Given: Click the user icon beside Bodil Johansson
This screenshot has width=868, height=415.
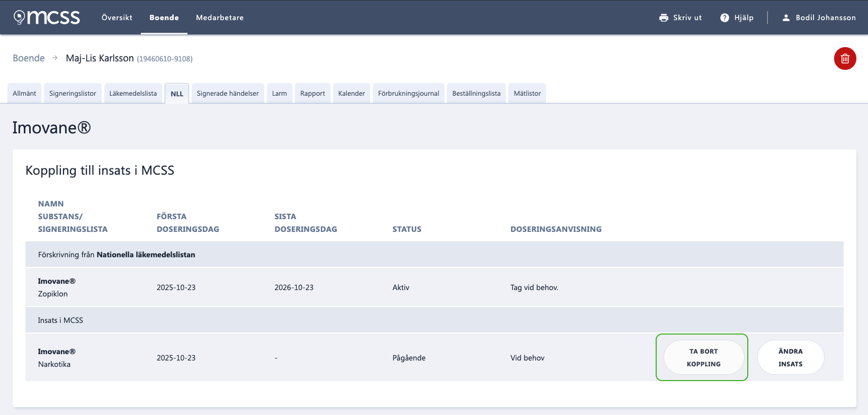Looking at the screenshot, I should click(786, 17).
